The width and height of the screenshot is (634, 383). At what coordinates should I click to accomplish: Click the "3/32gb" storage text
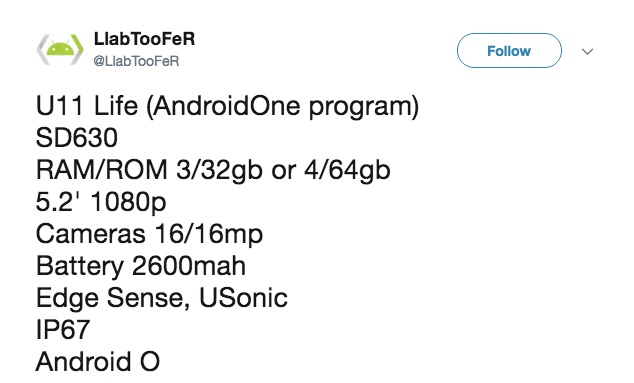[220, 171]
